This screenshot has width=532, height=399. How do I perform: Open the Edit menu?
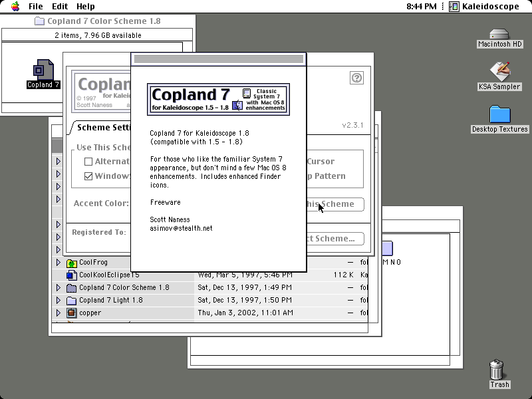point(60,7)
